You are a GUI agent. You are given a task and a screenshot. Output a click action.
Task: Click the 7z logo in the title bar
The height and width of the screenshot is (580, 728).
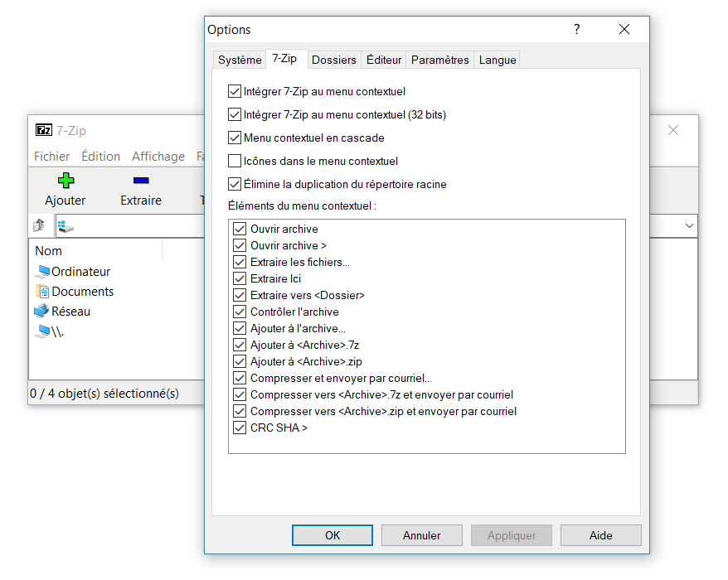click(x=44, y=130)
